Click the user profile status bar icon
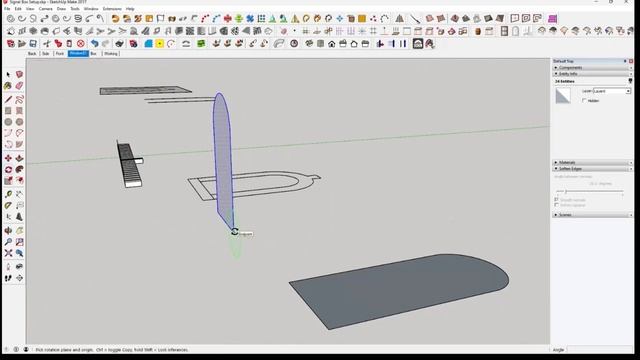The width and height of the screenshot is (640, 360). click(26, 350)
